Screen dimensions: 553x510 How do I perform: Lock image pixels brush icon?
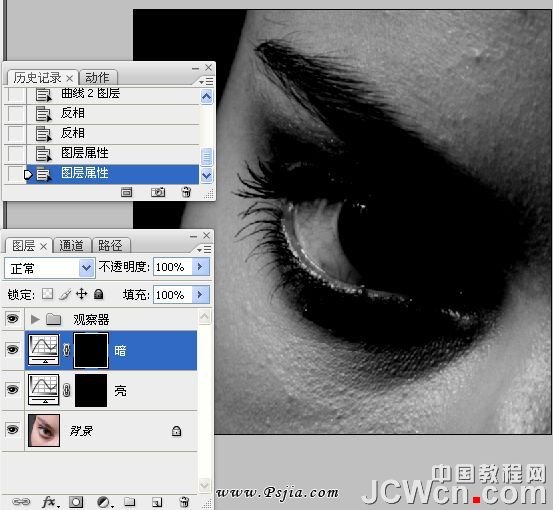65,294
